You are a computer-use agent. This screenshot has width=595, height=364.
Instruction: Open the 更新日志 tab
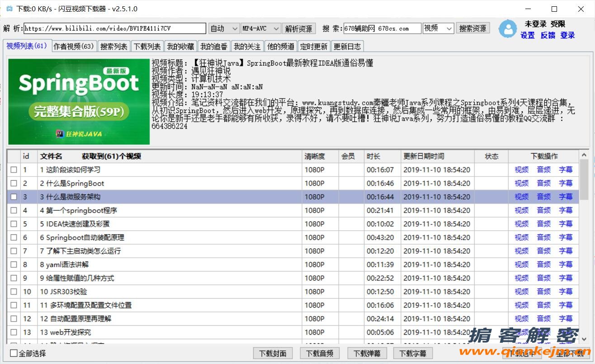[347, 47]
